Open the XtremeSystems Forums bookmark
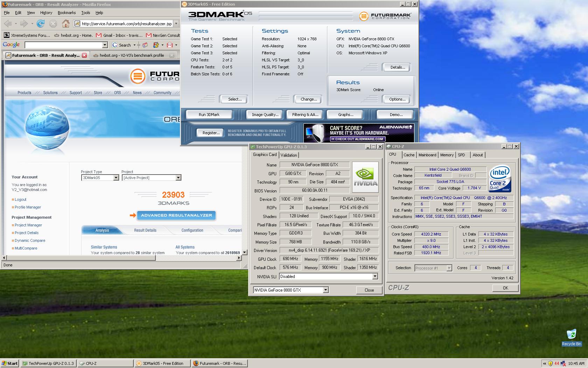588x368 pixels. pyautogui.click(x=27, y=35)
